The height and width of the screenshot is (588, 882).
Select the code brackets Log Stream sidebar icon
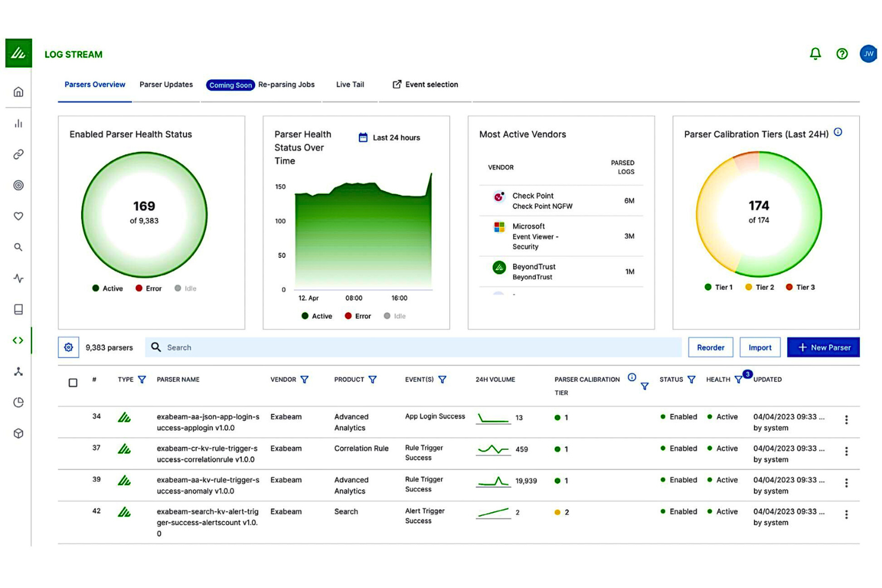click(x=18, y=340)
